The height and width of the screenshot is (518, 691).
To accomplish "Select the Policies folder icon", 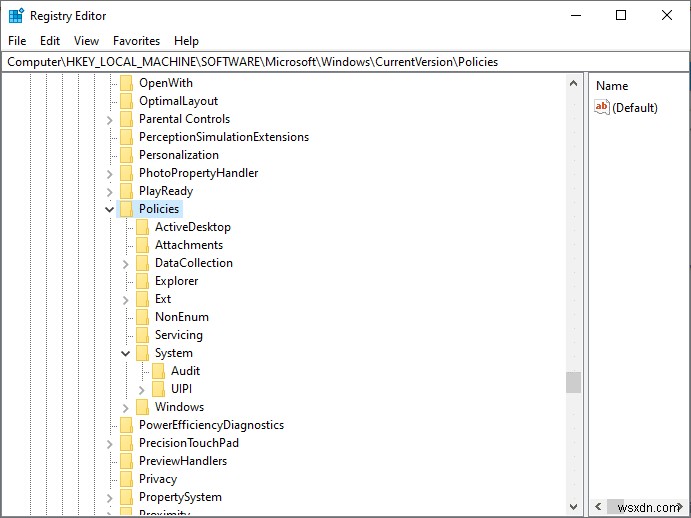I will click(x=126, y=209).
